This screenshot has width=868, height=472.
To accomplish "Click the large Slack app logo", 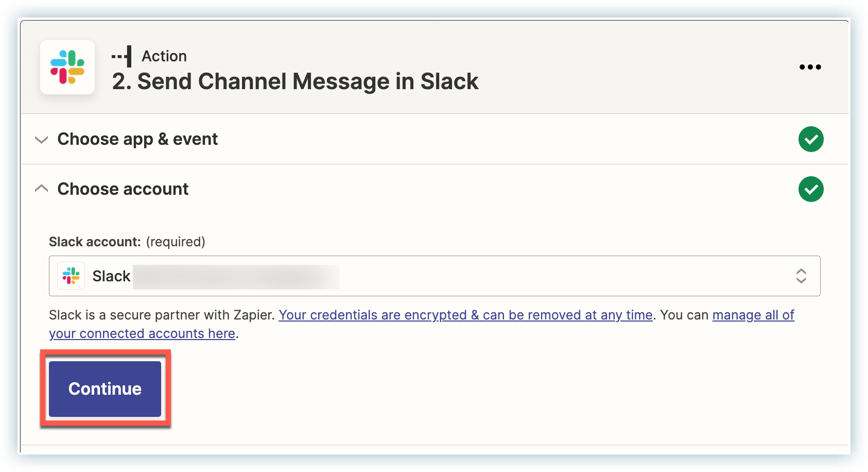I will pyautogui.click(x=67, y=67).
